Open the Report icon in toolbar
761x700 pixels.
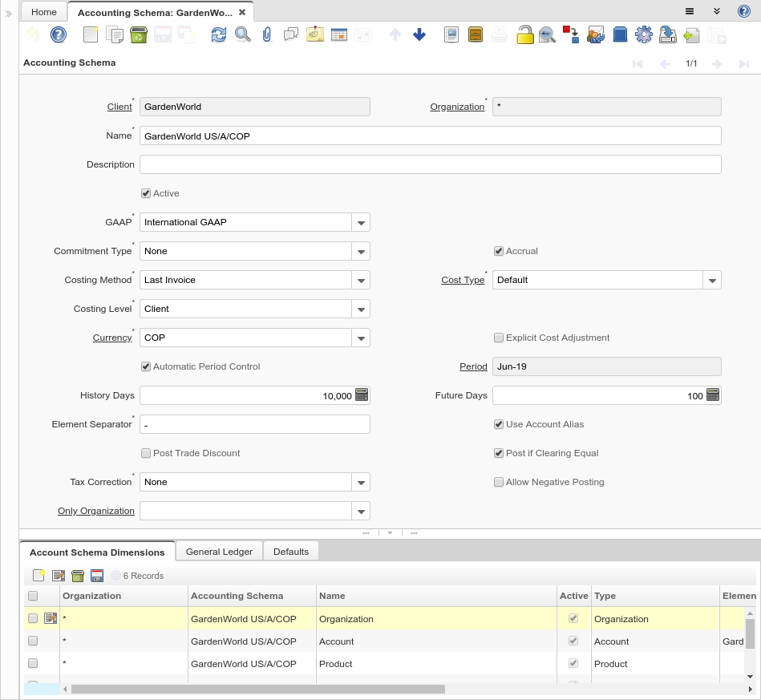[x=451, y=34]
